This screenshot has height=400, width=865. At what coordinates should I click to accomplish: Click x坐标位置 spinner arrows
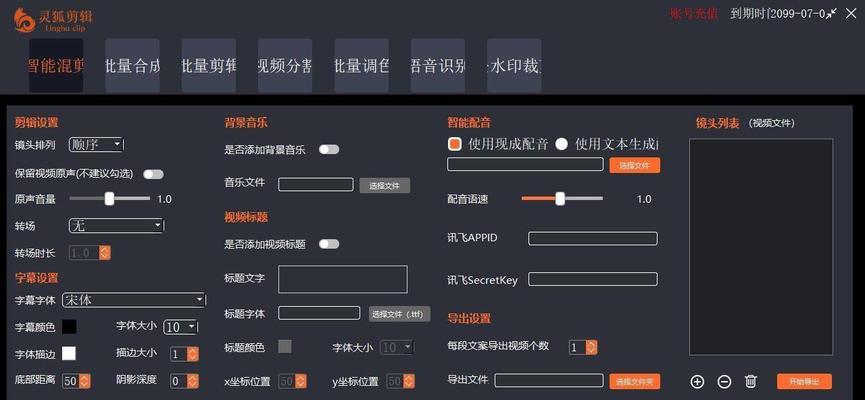point(301,381)
